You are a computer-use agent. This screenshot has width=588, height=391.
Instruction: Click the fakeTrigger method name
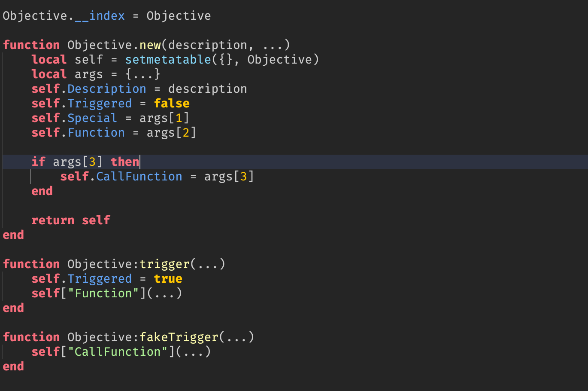point(179,337)
